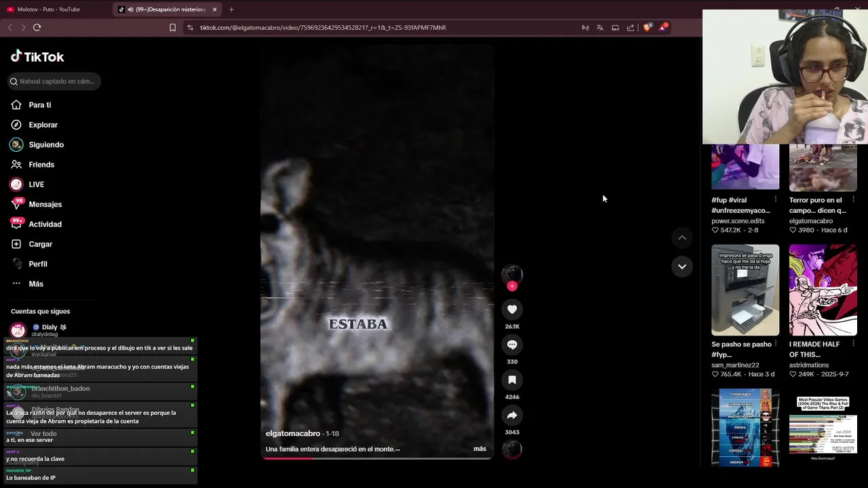Open the astridmations video thumbnail
868x488 pixels.
[x=823, y=290]
